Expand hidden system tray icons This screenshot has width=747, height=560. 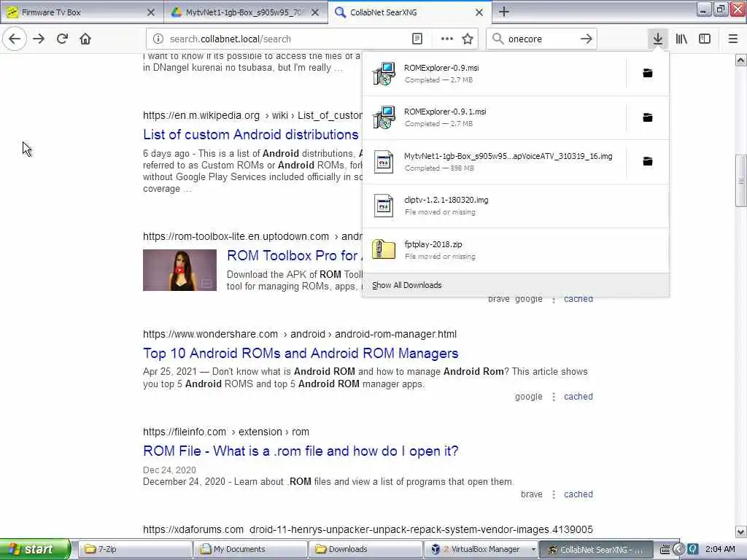click(678, 550)
